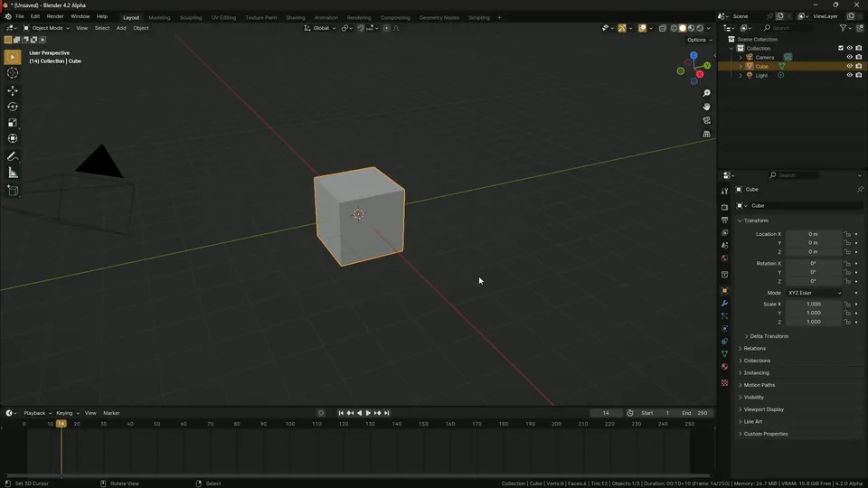
Task: Open the viewport Options button
Action: click(x=698, y=40)
